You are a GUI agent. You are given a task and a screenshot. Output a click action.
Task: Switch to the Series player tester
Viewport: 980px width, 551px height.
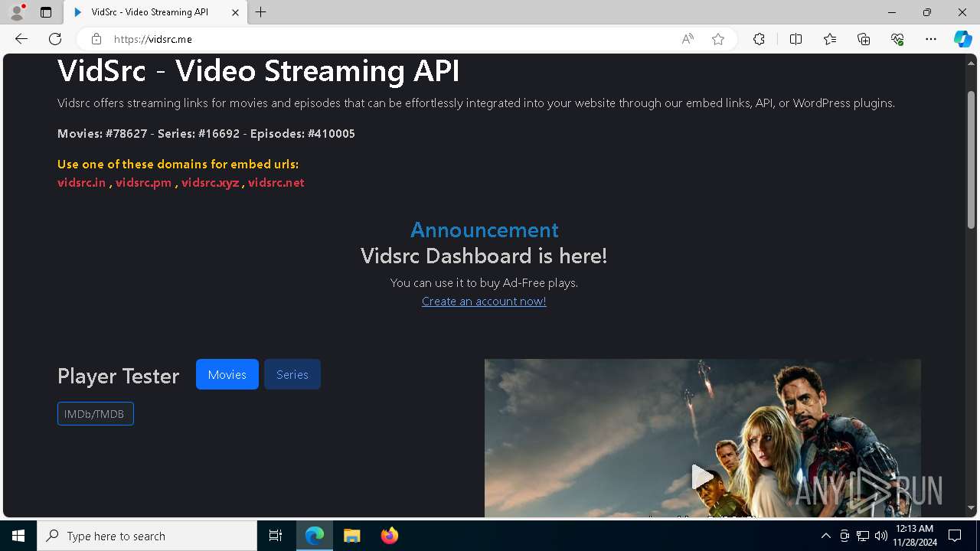pyautogui.click(x=292, y=374)
